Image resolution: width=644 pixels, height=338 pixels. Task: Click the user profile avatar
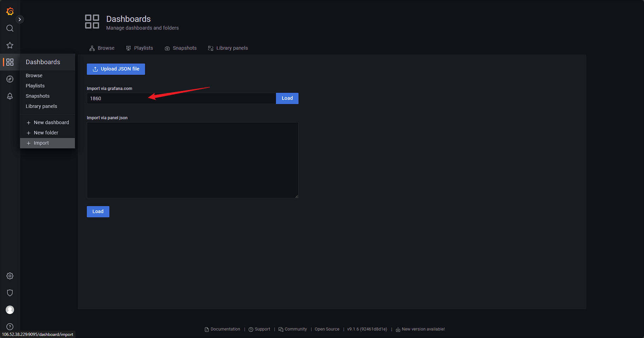coord(10,310)
